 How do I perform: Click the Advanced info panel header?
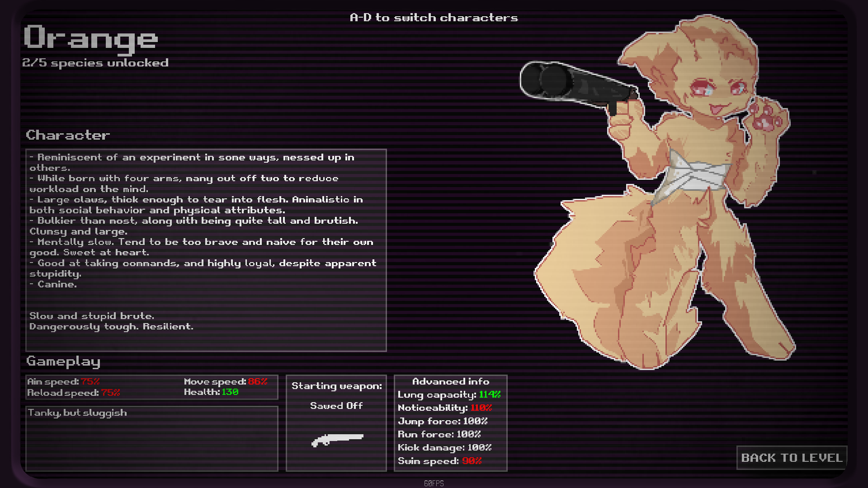[450, 381]
